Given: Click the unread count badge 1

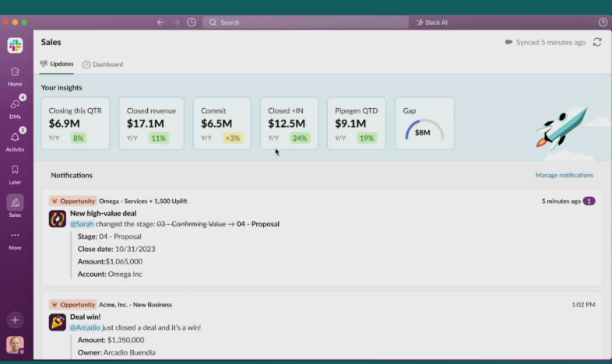Looking at the screenshot, I should [x=589, y=201].
